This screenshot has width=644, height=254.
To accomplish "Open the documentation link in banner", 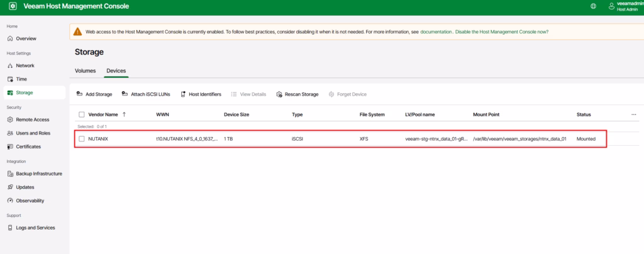I will 436,31.
